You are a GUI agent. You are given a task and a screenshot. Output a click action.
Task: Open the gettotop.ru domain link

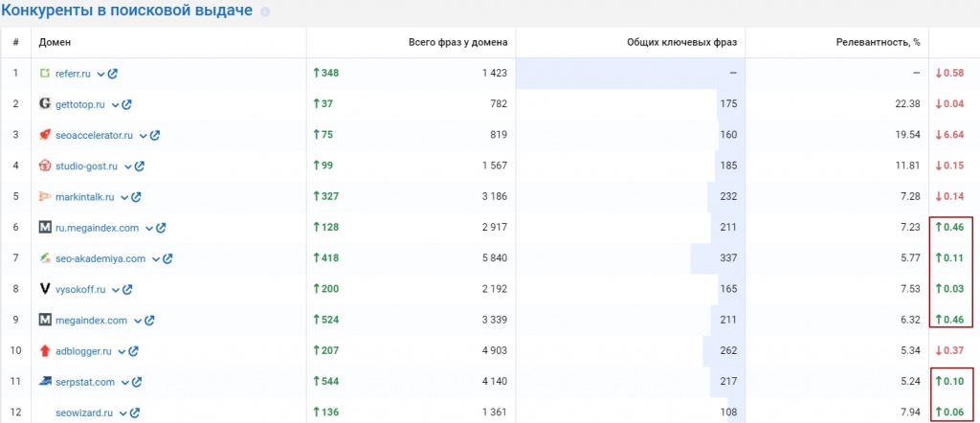click(x=80, y=104)
